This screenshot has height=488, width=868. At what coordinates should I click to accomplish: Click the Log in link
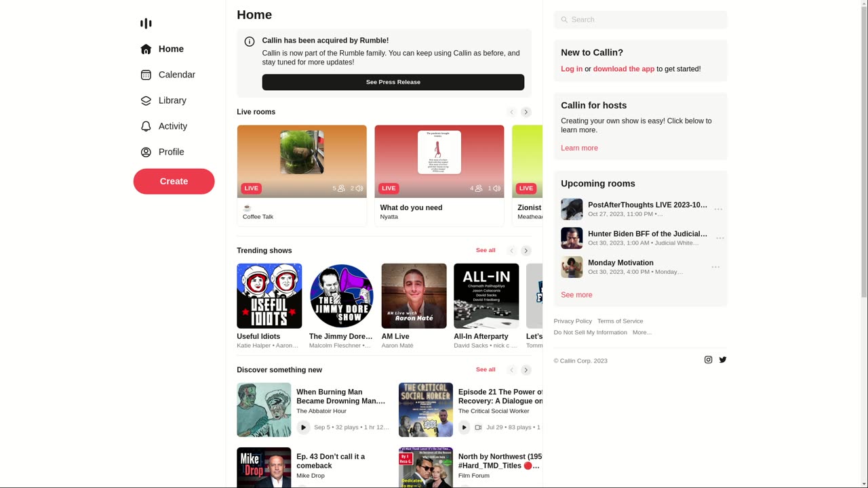coord(572,69)
